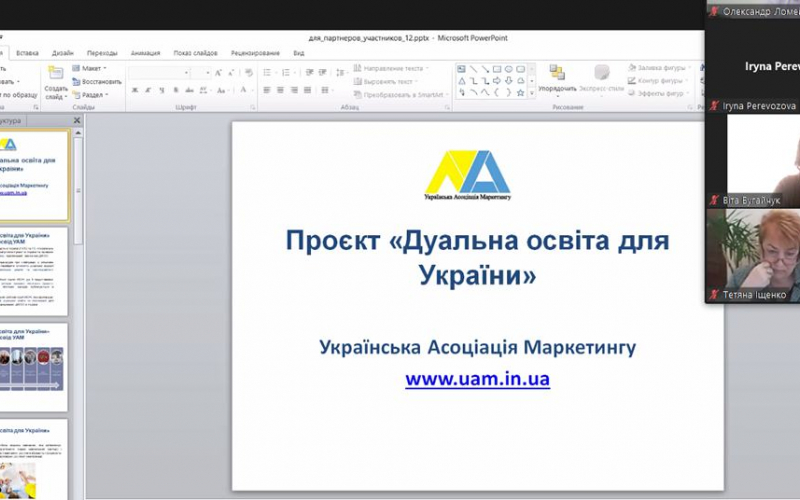The width and height of the screenshot is (800, 500).
Task: Open the Вставка ribbon tab
Action: [27, 53]
